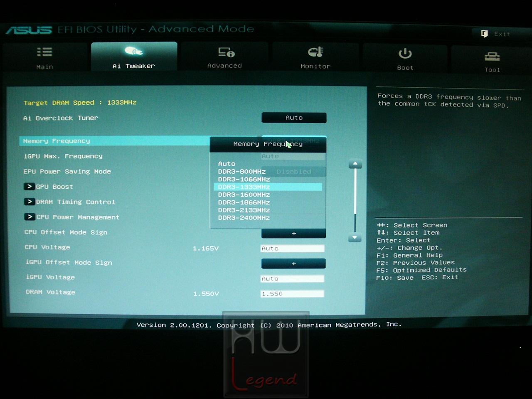The height and width of the screenshot is (399, 532).
Task: Select the CPU Voltage label
Action: (x=47, y=247)
